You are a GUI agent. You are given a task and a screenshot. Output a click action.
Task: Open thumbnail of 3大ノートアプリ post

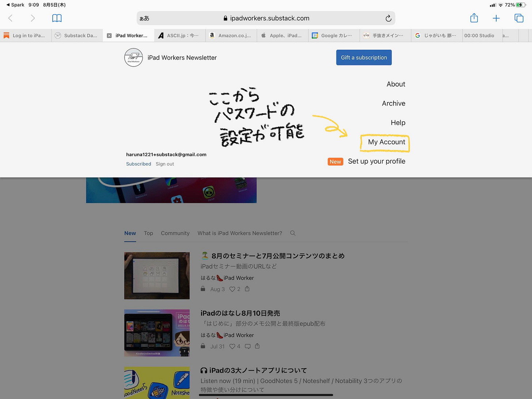click(x=157, y=383)
